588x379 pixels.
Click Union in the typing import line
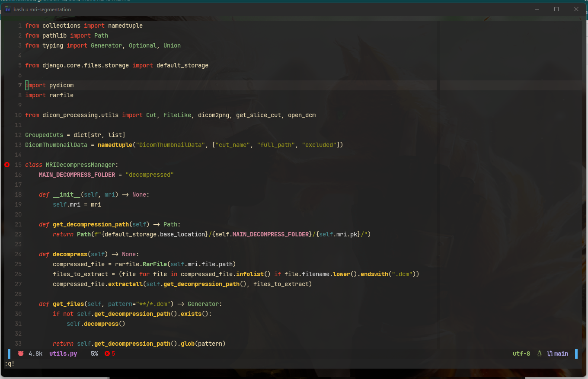coord(172,45)
